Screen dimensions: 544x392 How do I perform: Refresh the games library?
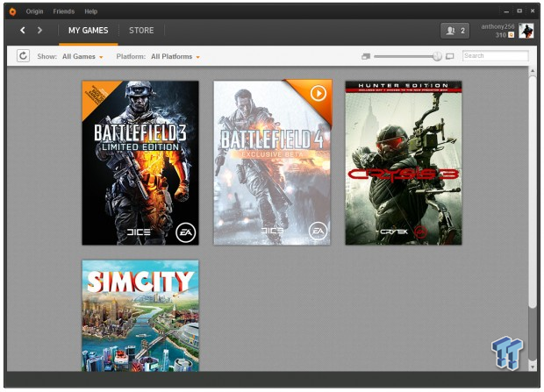click(x=23, y=56)
